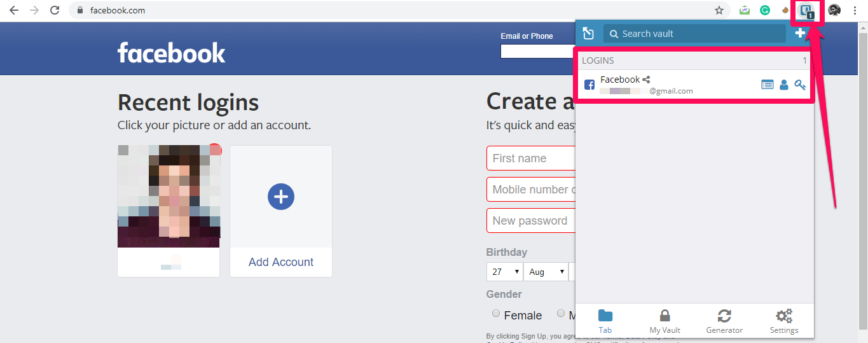Click in the Search vault field
This screenshot has height=343, width=868.
(694, 34)
